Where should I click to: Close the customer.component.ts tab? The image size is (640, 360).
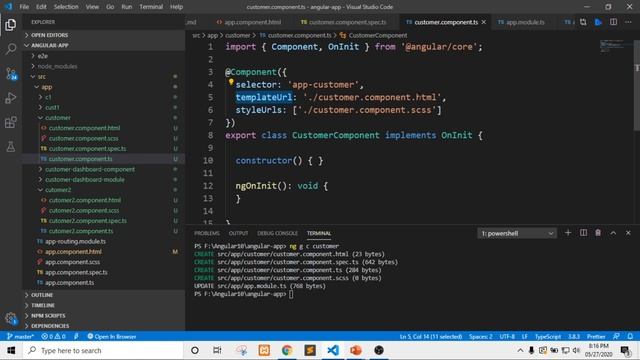[x=484, y=22]
